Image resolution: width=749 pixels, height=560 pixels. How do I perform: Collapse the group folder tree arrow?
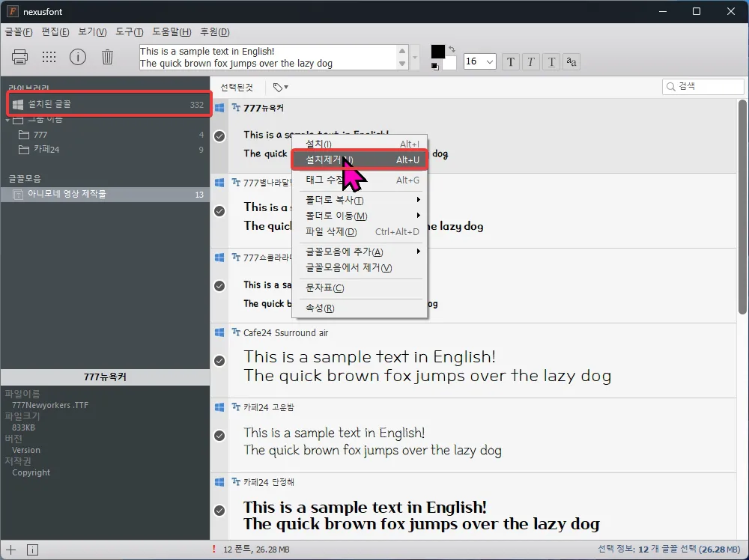click(7, 120)
